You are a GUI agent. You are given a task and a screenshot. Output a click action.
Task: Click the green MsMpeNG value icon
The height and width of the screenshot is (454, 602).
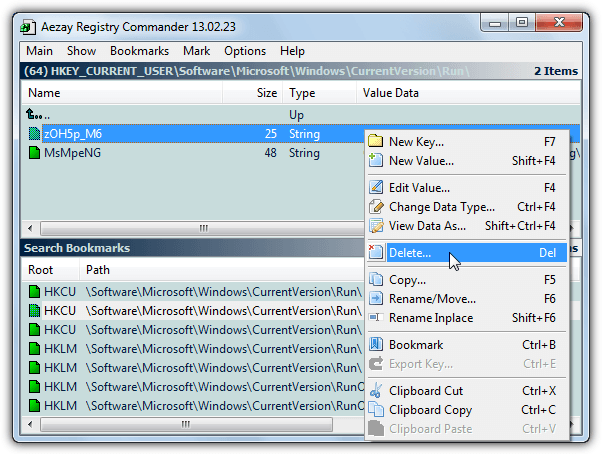click(x=35, y=152)
